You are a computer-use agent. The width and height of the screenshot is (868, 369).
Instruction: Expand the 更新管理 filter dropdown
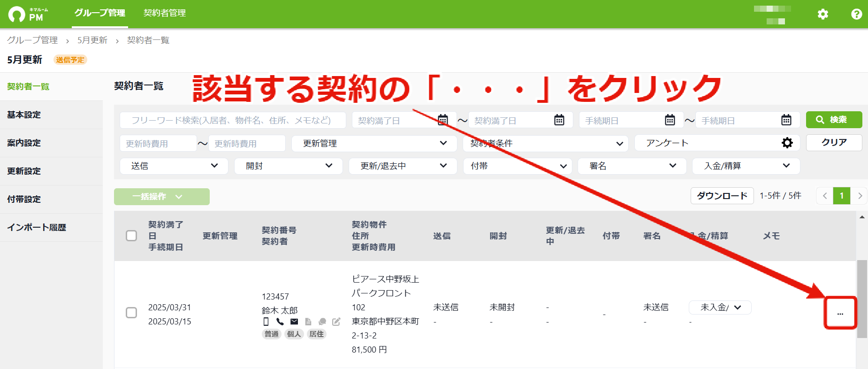click(374, 143)
